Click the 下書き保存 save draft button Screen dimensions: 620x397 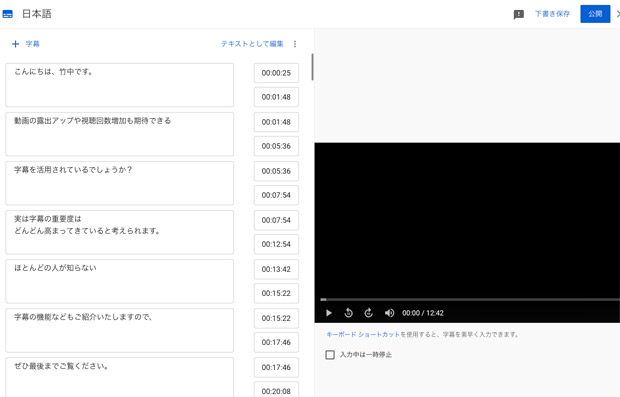(x=552, y=14)
